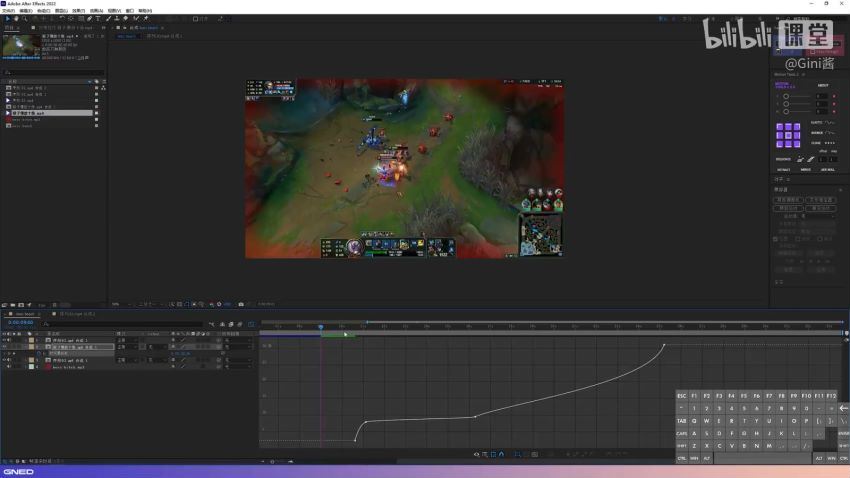Select the Rotation tool in toolbar

pos(62,18)
